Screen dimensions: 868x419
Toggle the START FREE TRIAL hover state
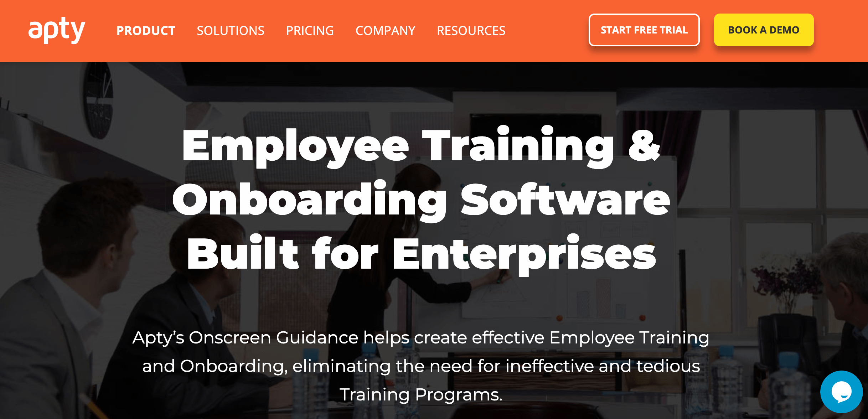644,30
